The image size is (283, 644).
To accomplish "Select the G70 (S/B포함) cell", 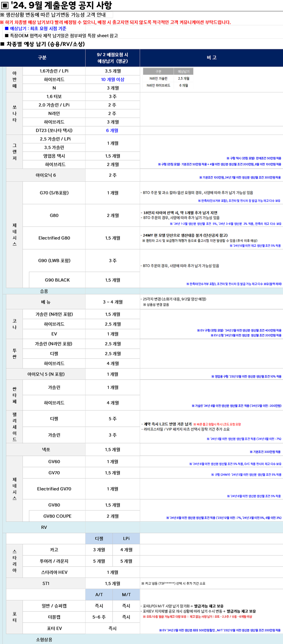I will [54, 193].
